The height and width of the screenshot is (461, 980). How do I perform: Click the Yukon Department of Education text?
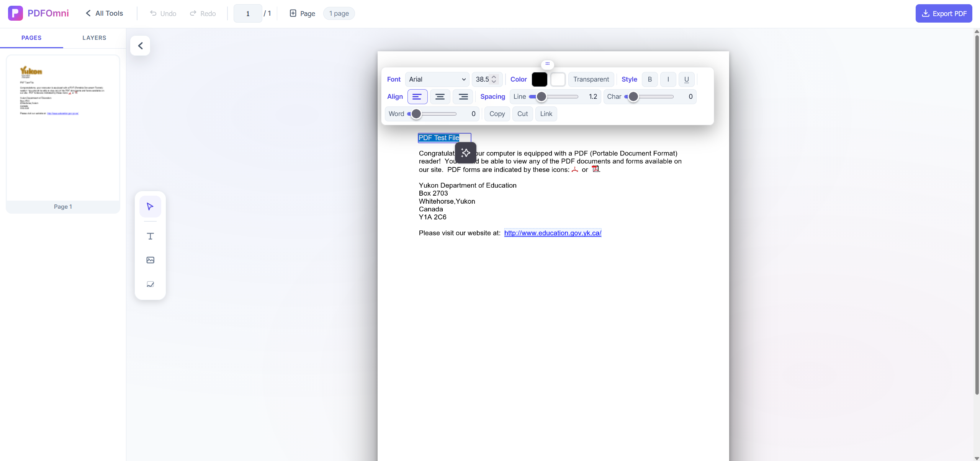point(468,185)
